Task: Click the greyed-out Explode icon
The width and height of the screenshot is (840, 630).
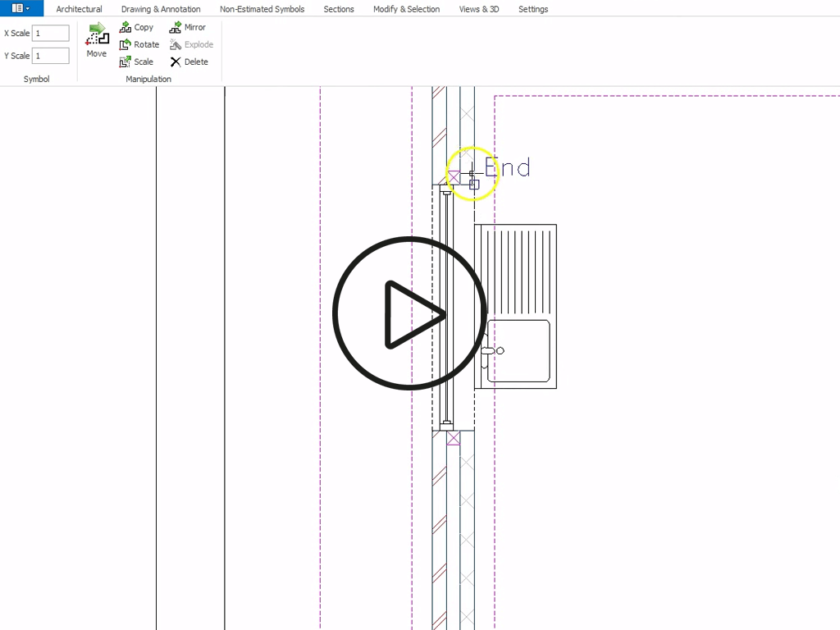Action: coord(176,44)
